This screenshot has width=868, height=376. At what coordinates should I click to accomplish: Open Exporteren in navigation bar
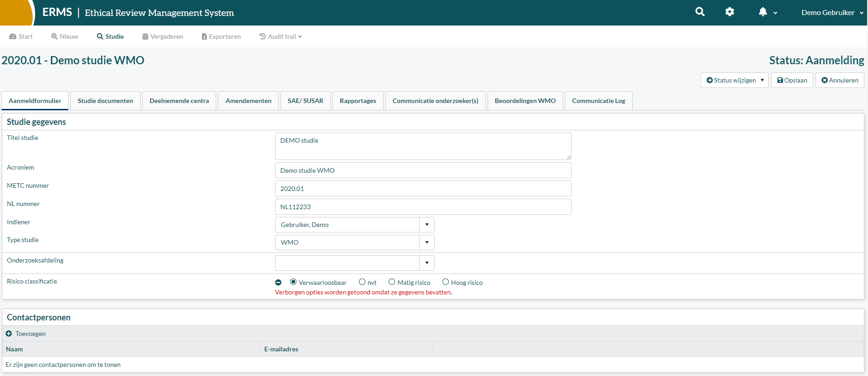[x=221, y=36]
